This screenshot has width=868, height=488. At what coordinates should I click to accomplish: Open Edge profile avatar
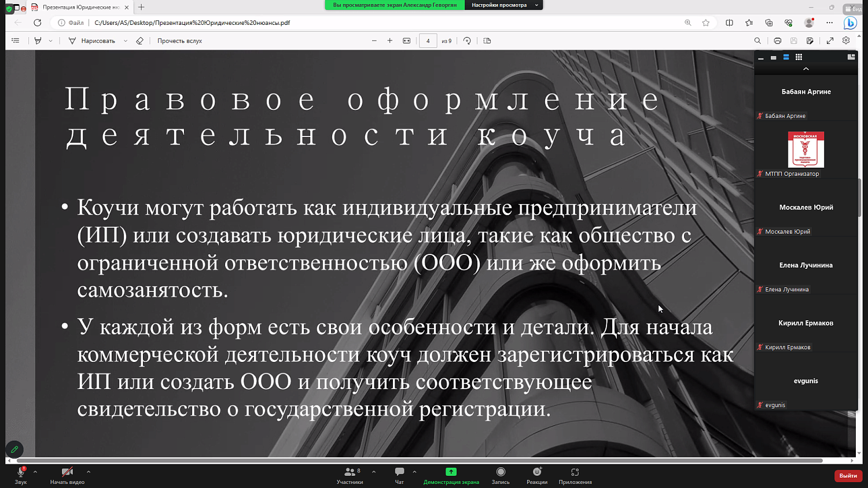[x=809, y=23]
